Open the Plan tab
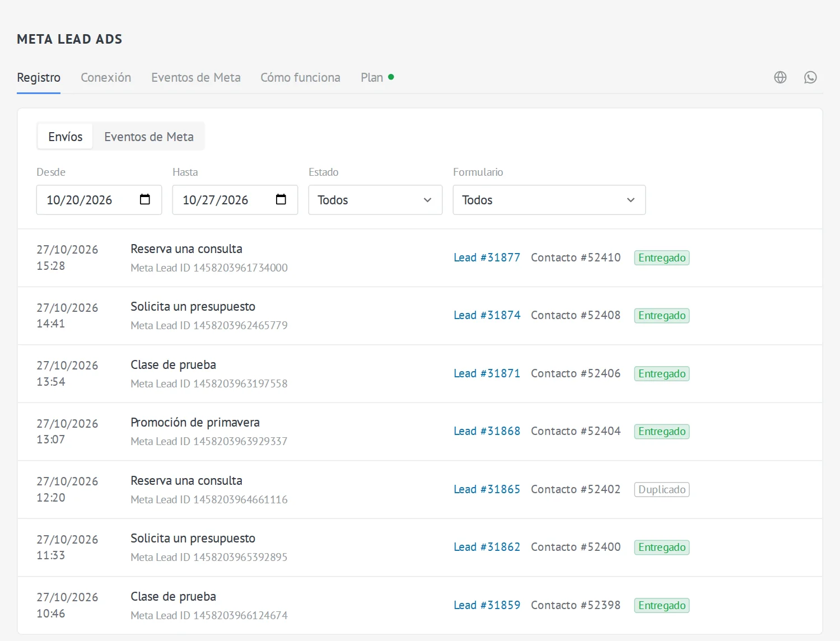The height and width of the screenshot is (641, 840). 377,77
